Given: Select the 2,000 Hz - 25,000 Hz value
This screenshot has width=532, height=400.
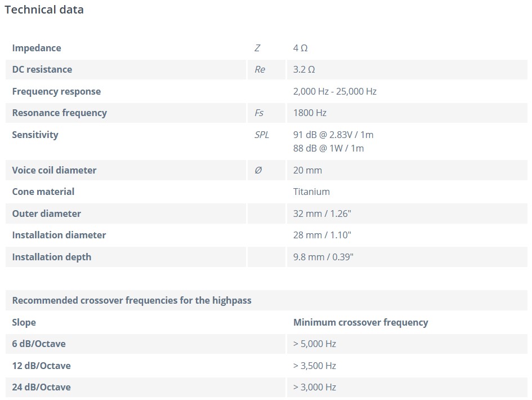Looking at the screenshot, I should (x=334, y=91).
